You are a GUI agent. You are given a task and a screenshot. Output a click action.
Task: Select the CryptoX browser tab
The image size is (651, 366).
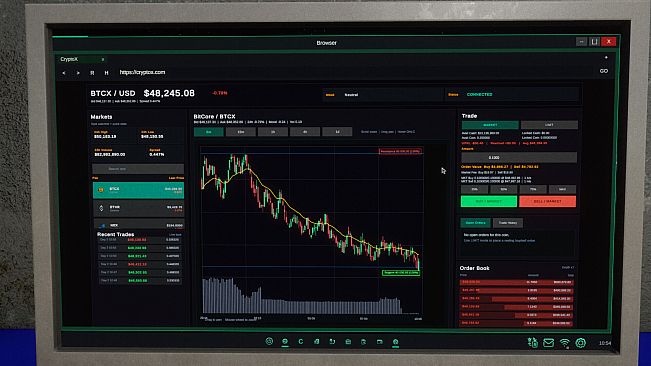[79, 59]
